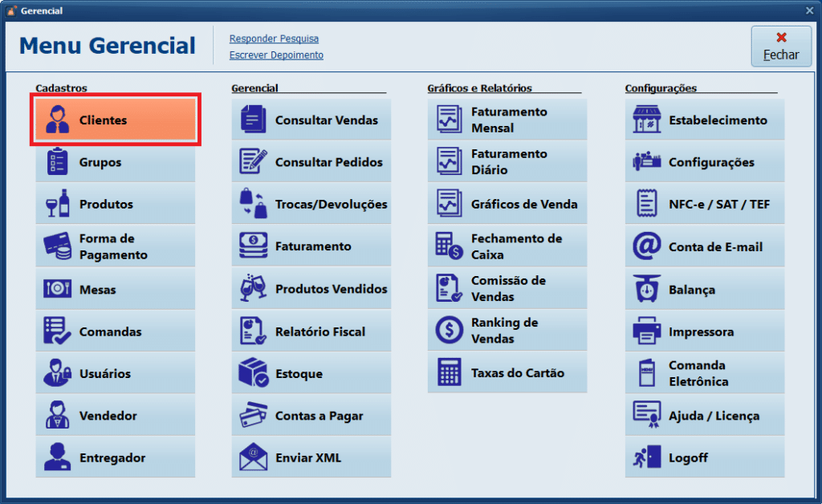Open the Mesas plate icon
Screen dimensions: 822x504
[x=57, y=289]
